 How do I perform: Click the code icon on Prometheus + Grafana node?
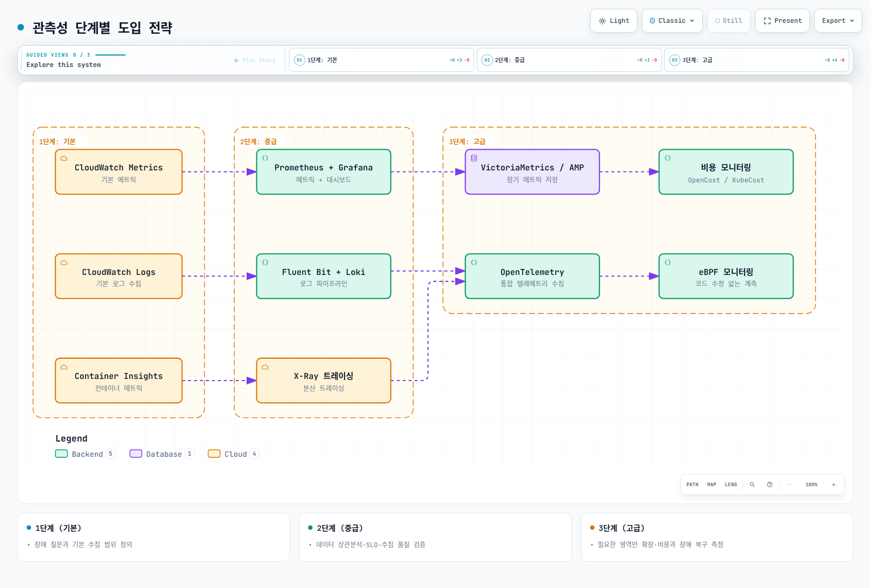pyautogui.click(x=265, y=158)
